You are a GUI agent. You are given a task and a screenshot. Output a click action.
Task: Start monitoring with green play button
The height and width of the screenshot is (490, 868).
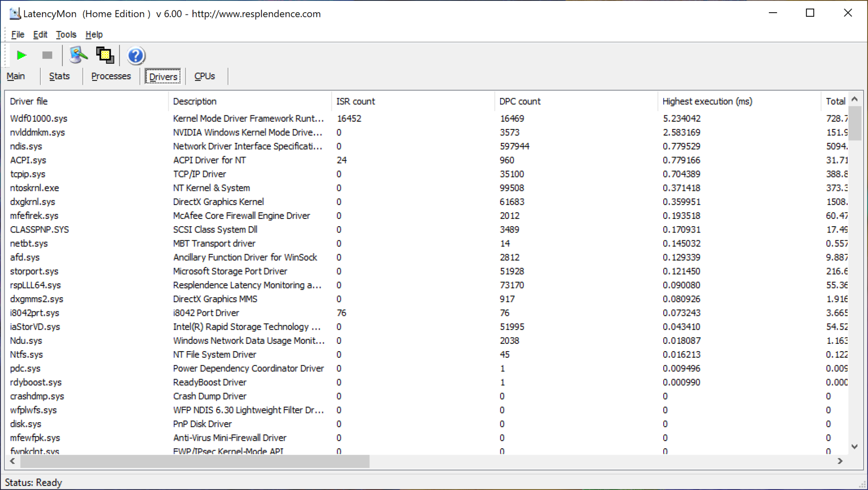(21, 55)
